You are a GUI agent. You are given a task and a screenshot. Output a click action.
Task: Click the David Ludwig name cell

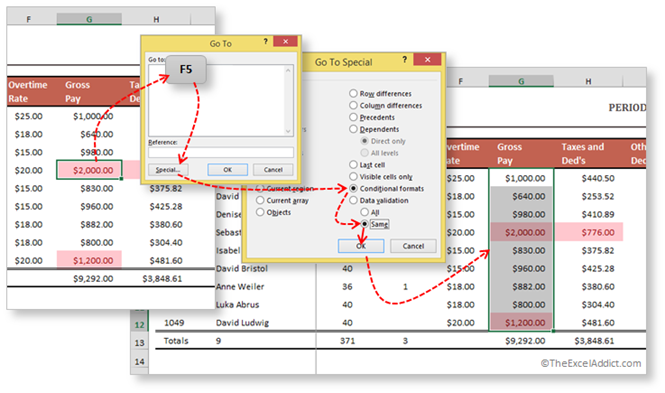coord(242,323)
